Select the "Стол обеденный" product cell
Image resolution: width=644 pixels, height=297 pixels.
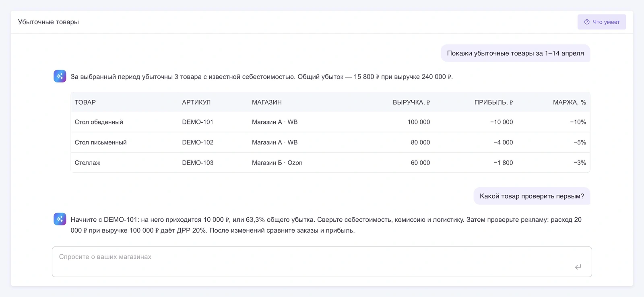(99, 122)
